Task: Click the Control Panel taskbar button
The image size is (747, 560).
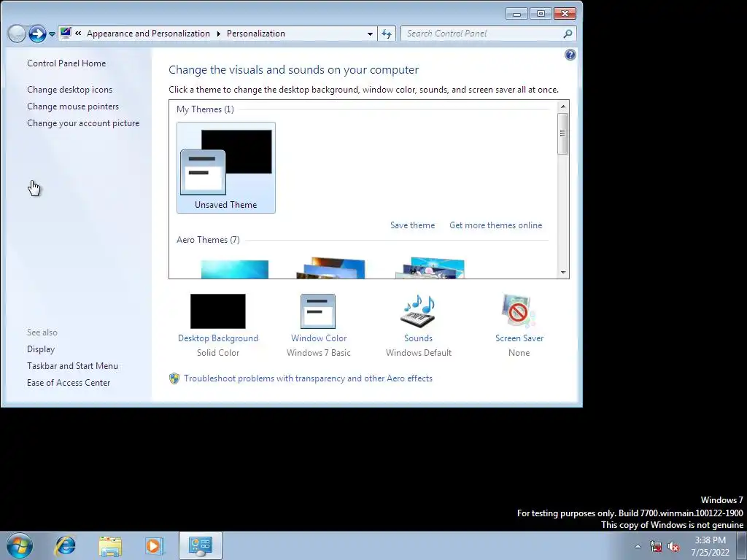Action: pos(200,545)
